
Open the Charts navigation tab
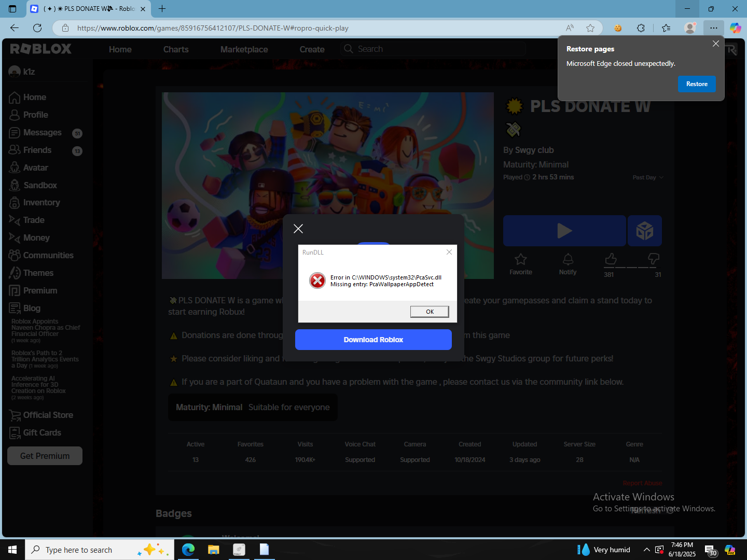coord(176,49)
